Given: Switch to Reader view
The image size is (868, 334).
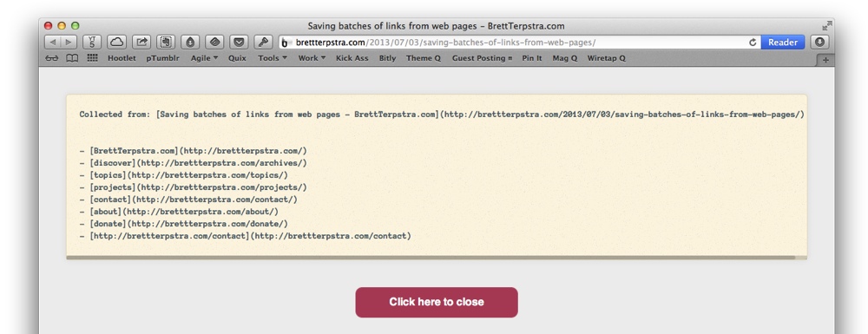Looking at the screenshot, I should click(783, 42).
